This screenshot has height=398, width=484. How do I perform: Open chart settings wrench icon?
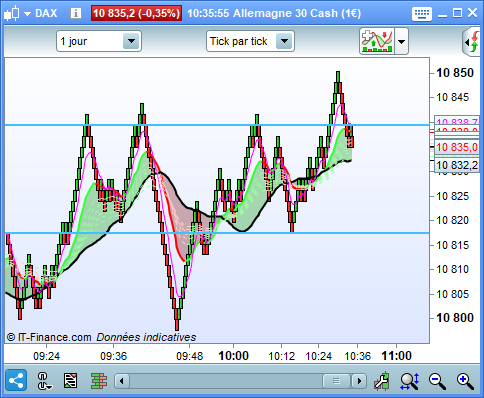click(382, 381)
